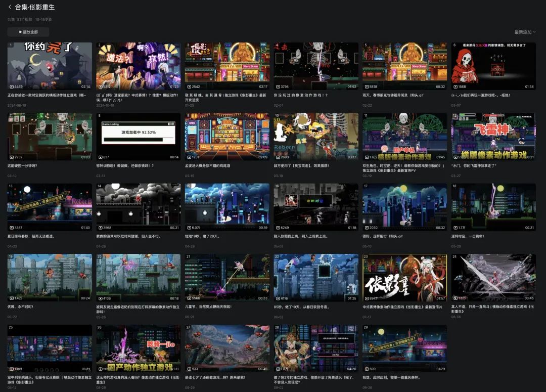The image size is (546, 392).
Task: Open the title link 你没玩过的像素动作游戏!?
Action: point(300,95)
